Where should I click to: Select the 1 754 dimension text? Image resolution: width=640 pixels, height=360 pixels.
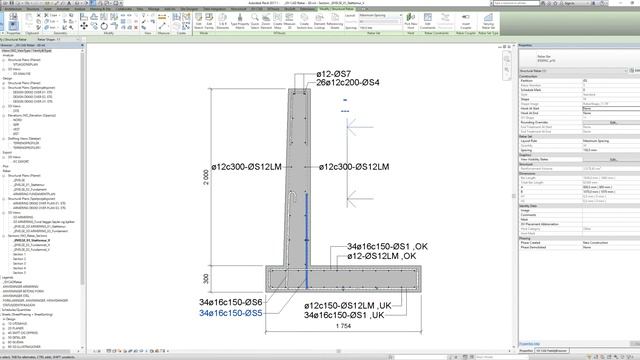click(343, 326)
